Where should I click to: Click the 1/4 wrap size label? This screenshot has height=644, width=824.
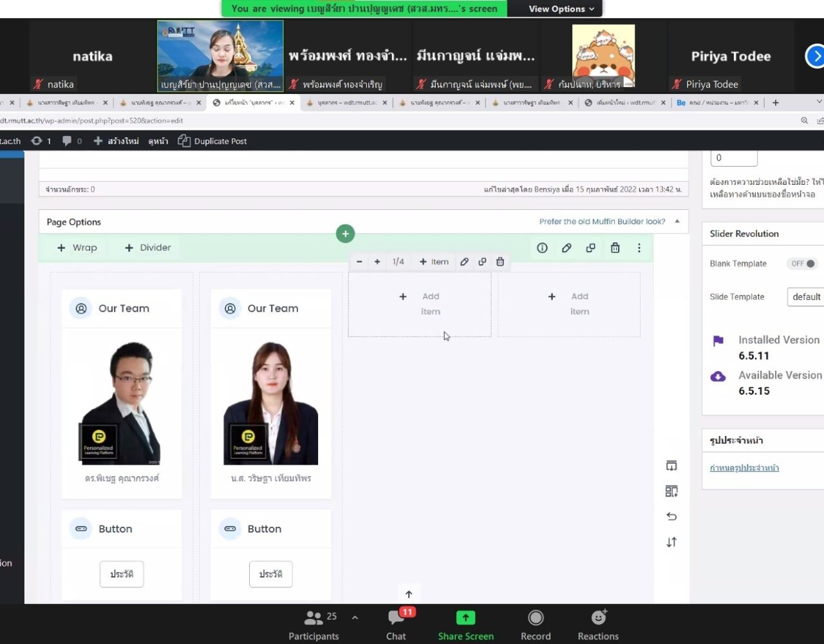pos(398,261)
